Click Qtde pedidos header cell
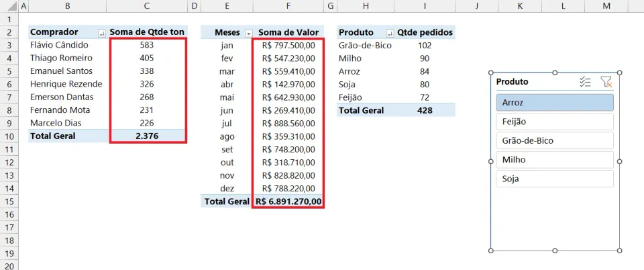644x270 pixels. click(x=425, y=32)
